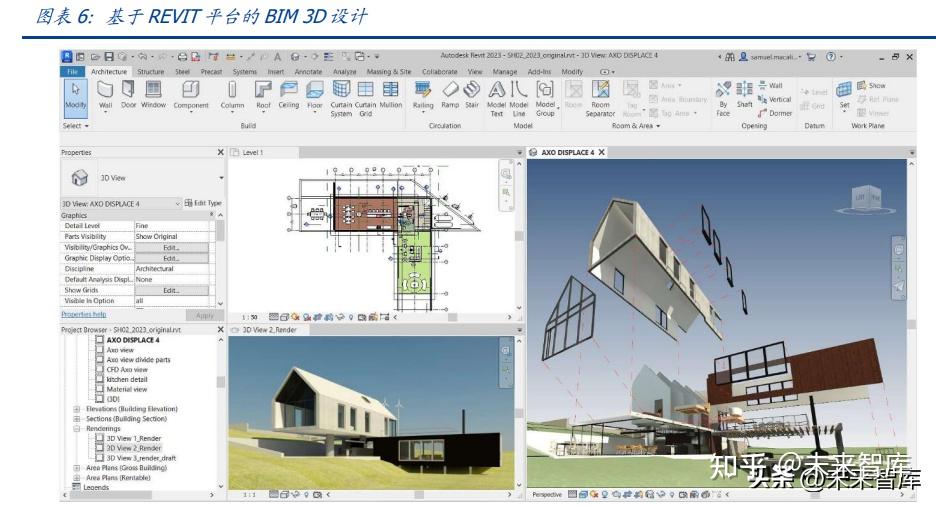This screenshot has width=936, height=505.
Task: Close the AXO DISPLACE 4 view tab
Action: point(602,152)
